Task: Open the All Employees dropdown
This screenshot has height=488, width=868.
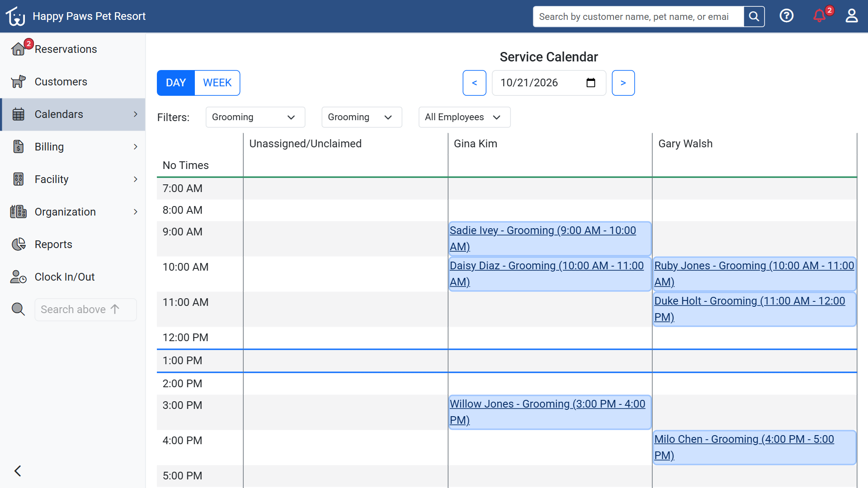Action: 464,117
